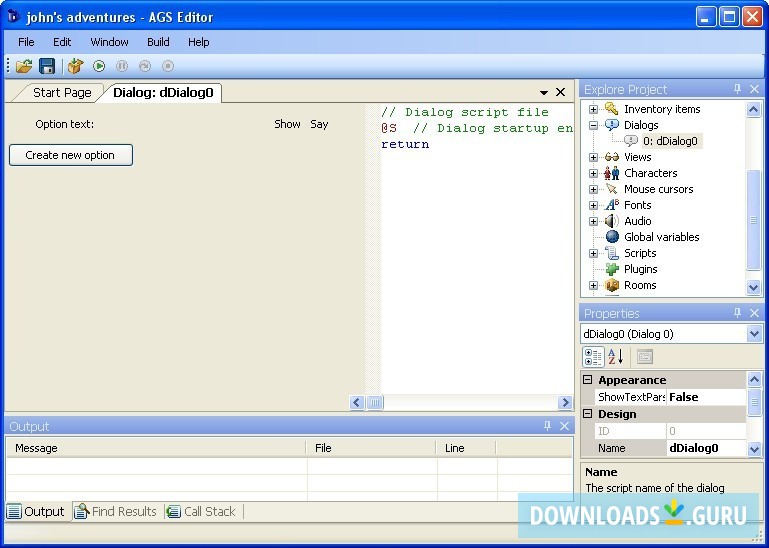Open the dDialog0 (Dialog 0) object dropdown
Image resolution: width=769 pixels, height=548 pixels.
754,334
